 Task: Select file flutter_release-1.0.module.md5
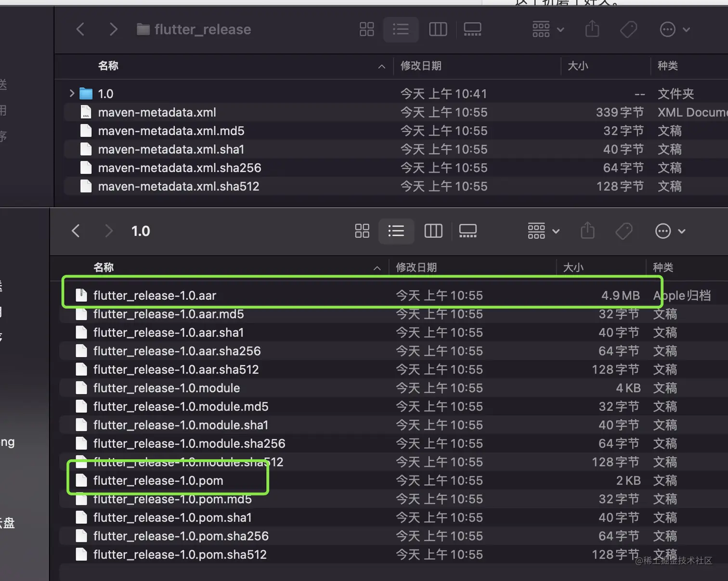pos(181,407)
